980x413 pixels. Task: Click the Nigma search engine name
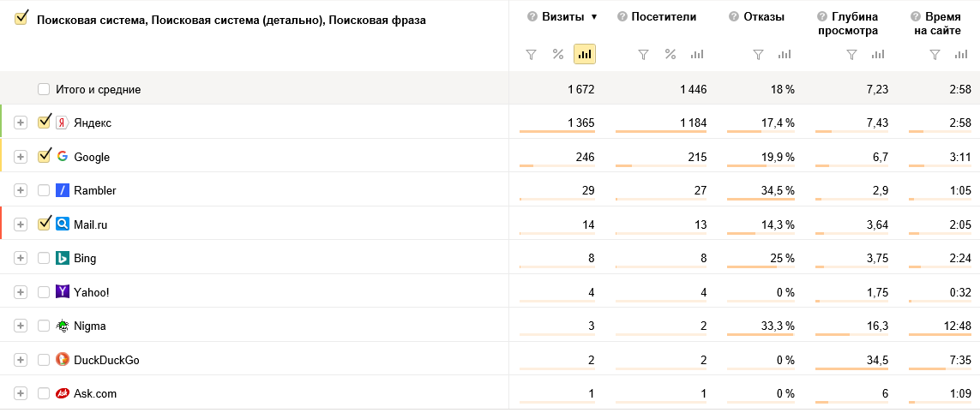pos(89,326)
